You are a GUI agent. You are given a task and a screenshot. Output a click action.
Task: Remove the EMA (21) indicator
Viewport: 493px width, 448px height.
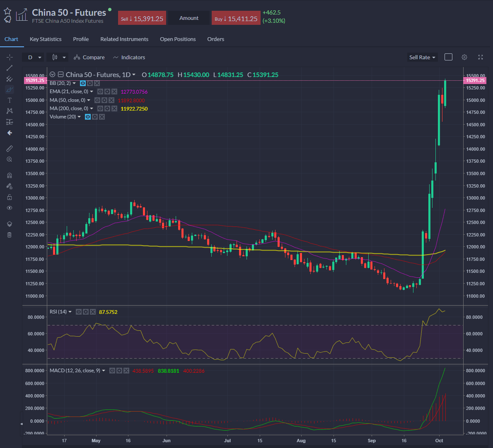[114, 92]
